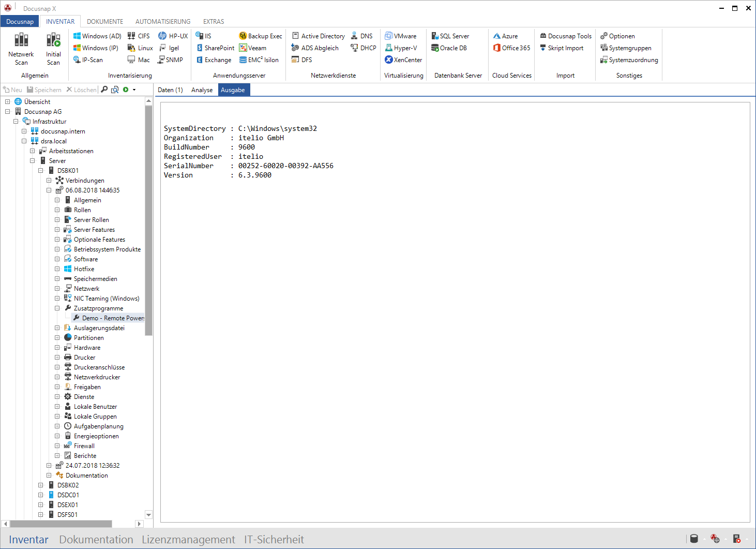Open SharePoint scan
The height and width of the screenshot is (549, 756).
215,48
